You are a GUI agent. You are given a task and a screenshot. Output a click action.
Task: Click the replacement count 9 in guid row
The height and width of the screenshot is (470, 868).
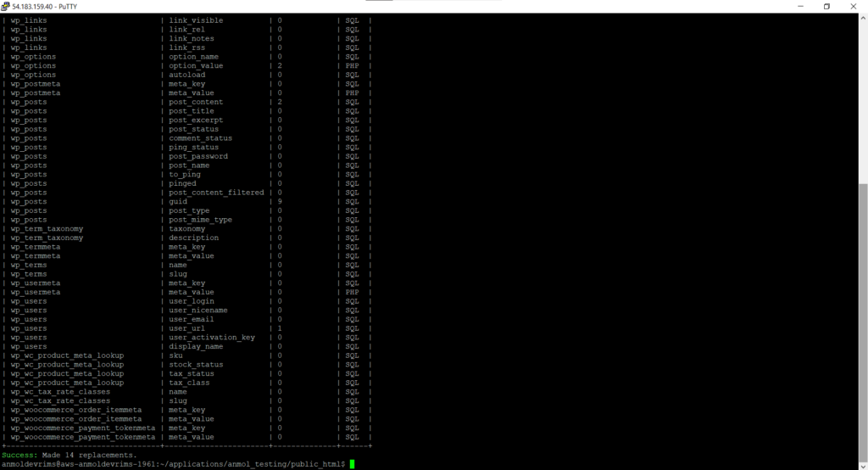tap(280, 202)
